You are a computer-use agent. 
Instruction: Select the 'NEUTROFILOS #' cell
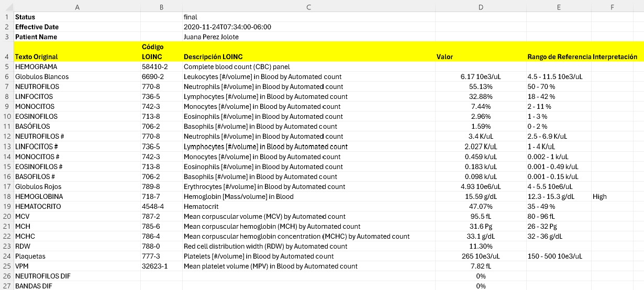coord(77,137)
